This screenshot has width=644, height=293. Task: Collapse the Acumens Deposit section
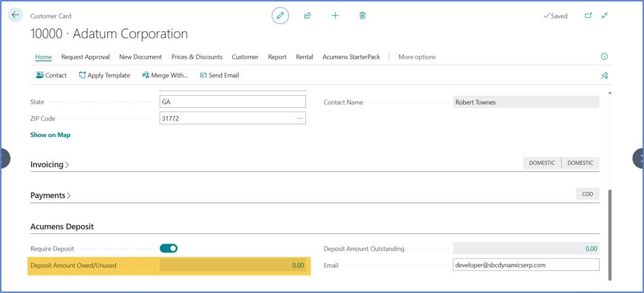(62, 226)
